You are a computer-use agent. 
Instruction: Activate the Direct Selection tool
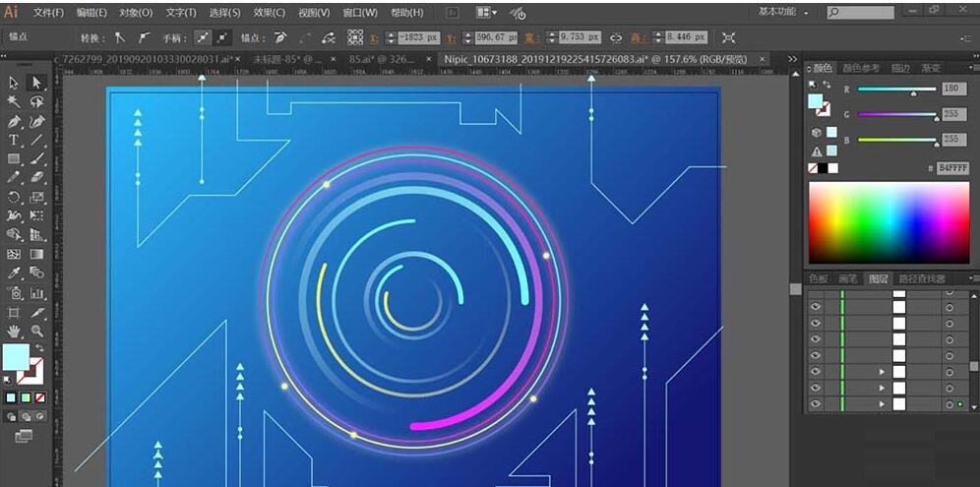pyautogui.click(x=36, y=83)
